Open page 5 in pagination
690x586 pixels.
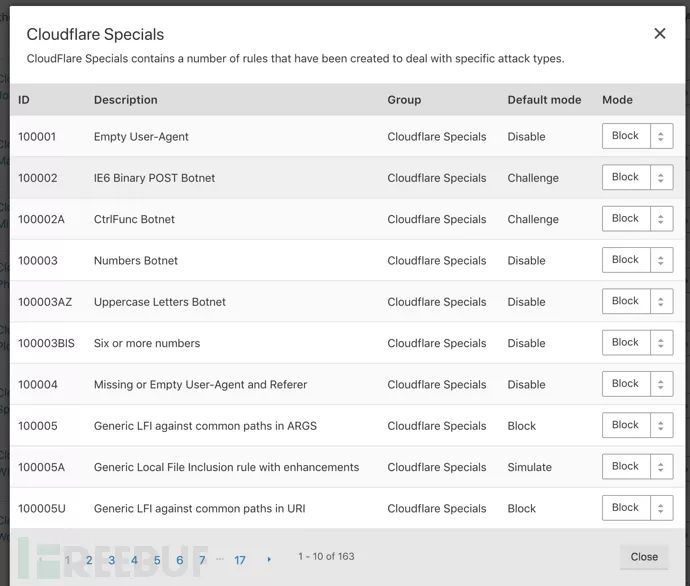(157, 560)
